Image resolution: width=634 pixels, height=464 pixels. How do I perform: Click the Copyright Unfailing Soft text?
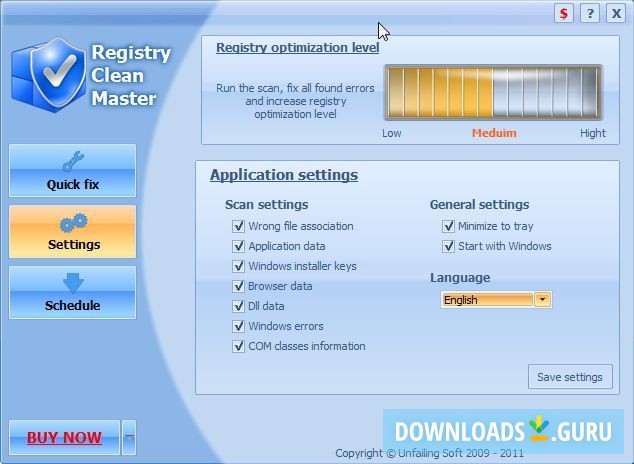click(429, 453)
